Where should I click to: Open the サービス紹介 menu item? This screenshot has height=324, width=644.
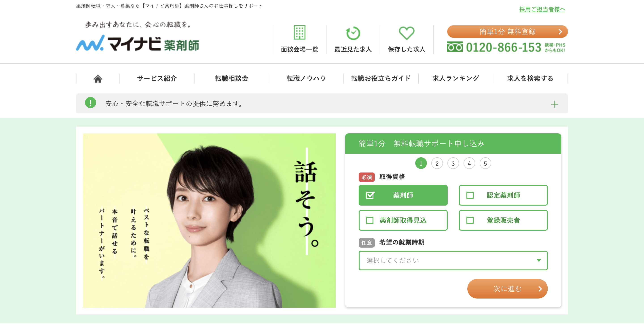coord(157,78)
